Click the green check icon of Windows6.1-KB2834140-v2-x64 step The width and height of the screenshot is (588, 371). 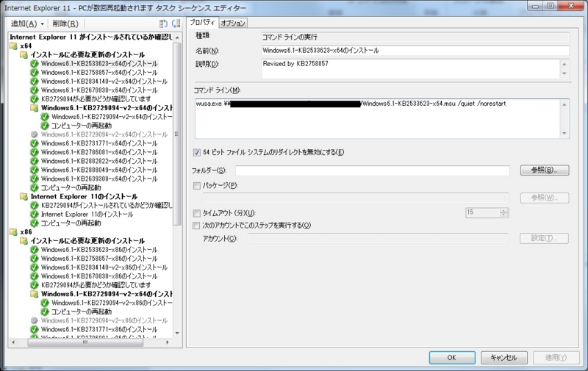35,82
